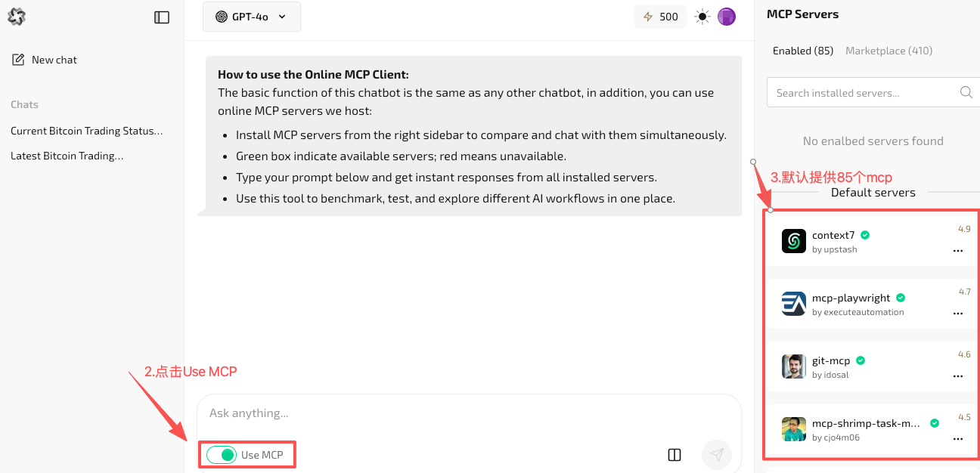Click the send message paper plane button

click(x=717, y=455)
